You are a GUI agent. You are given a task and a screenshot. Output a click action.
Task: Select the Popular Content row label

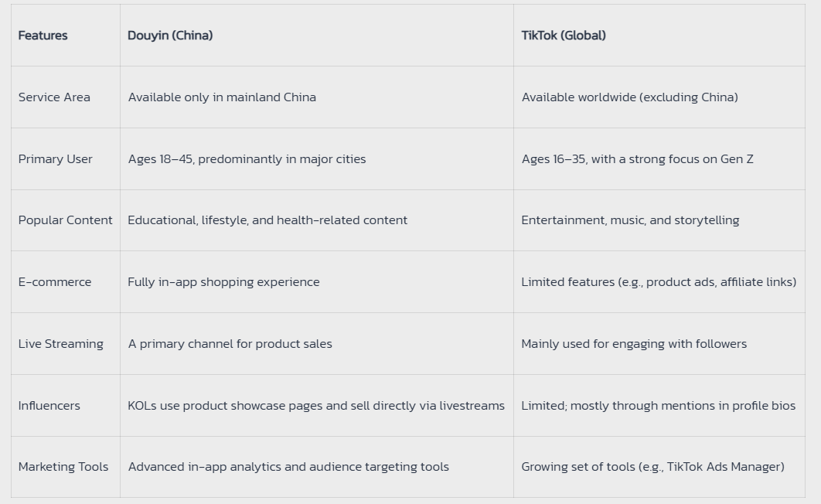pyautogui.click(x=66, y=220)
